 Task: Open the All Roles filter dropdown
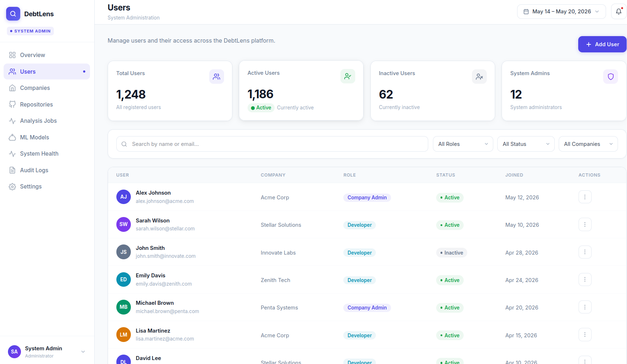pos(463,144)
